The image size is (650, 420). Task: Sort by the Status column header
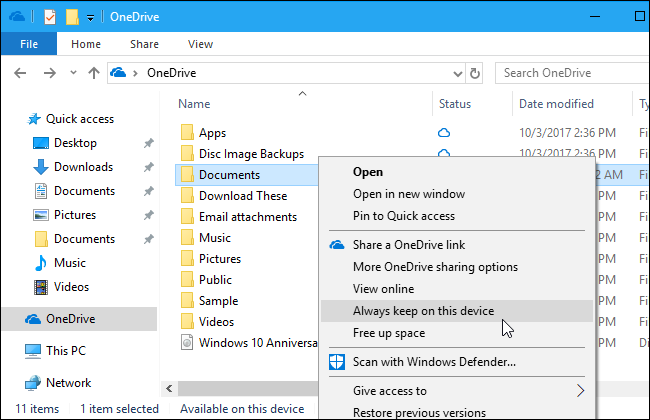tap(455, 104)
